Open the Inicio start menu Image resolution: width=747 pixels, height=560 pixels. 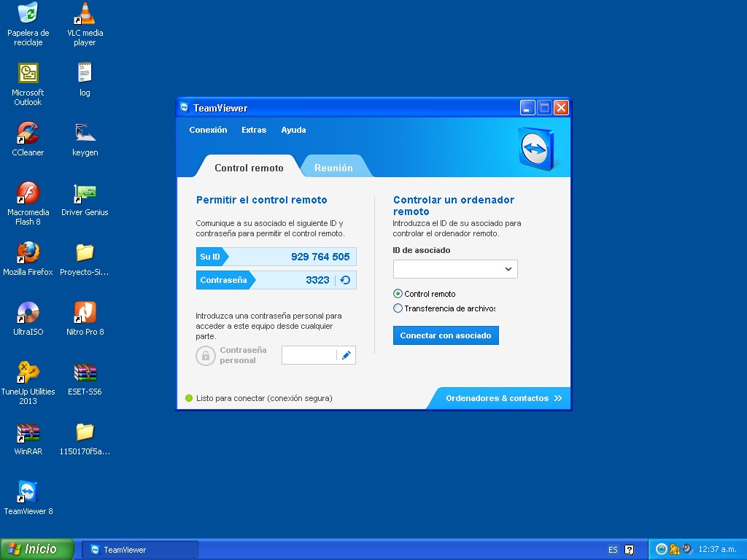37,549
